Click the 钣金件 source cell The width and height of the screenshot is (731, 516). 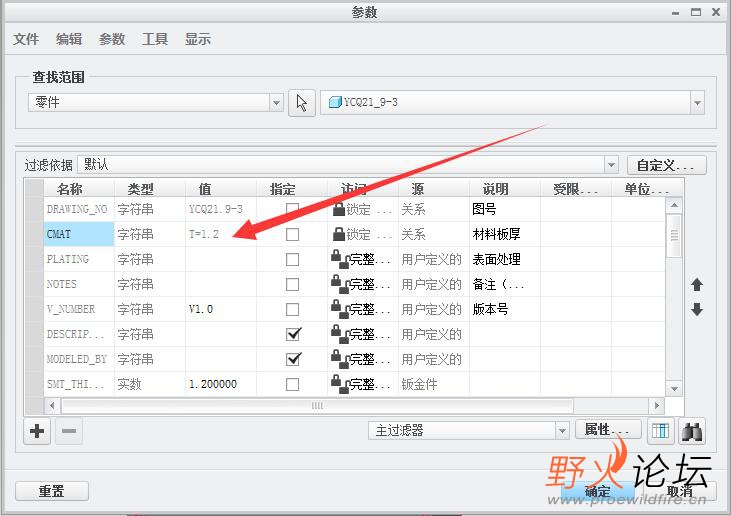[434, 384]
